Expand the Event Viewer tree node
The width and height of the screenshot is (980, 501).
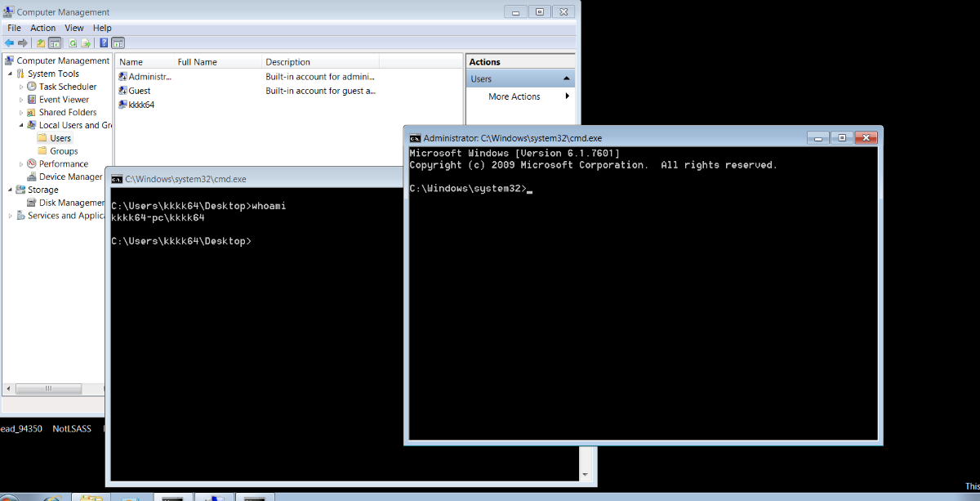(x=22, y=100)
